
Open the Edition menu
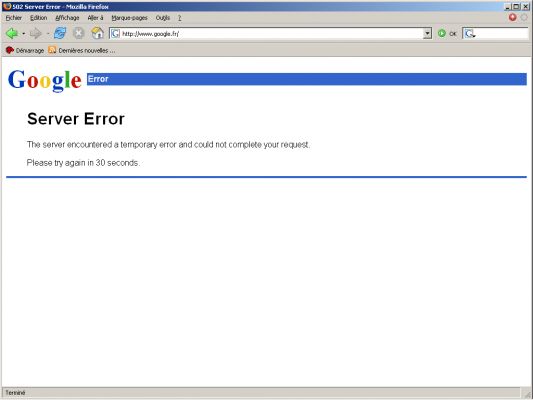coord(38,18)
